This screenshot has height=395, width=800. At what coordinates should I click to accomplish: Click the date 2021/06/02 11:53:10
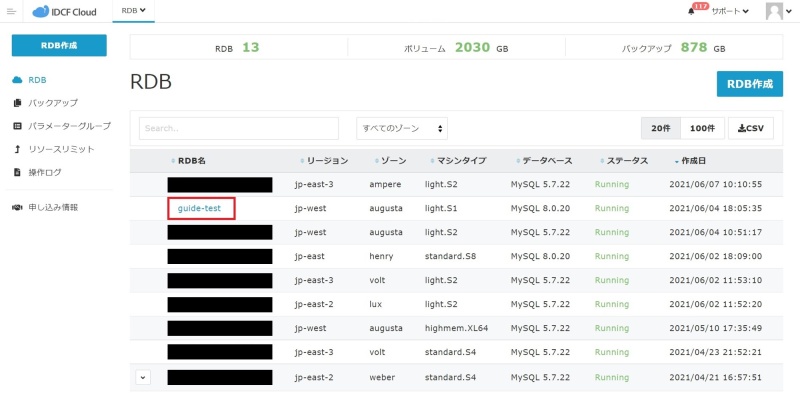(715, 280)
